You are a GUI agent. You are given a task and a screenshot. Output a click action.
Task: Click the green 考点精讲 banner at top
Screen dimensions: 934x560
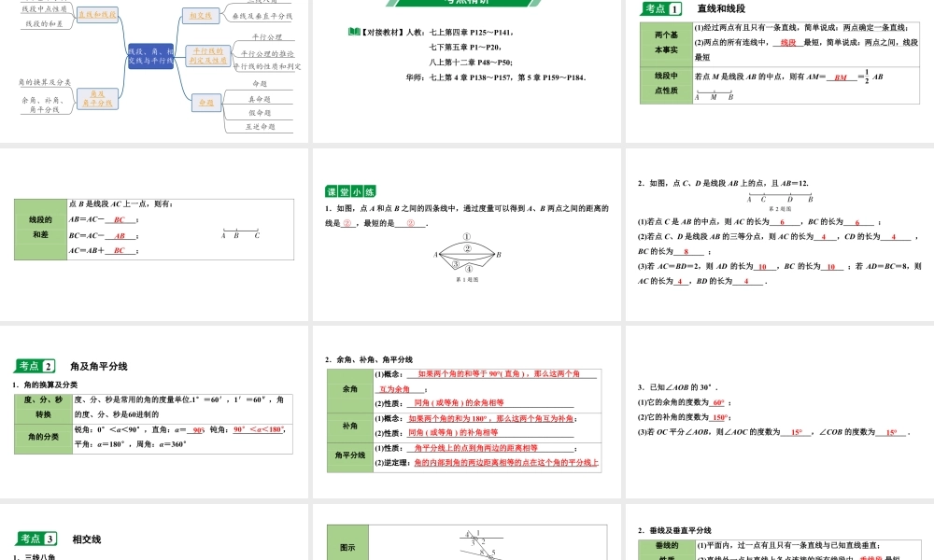point(467,2)
